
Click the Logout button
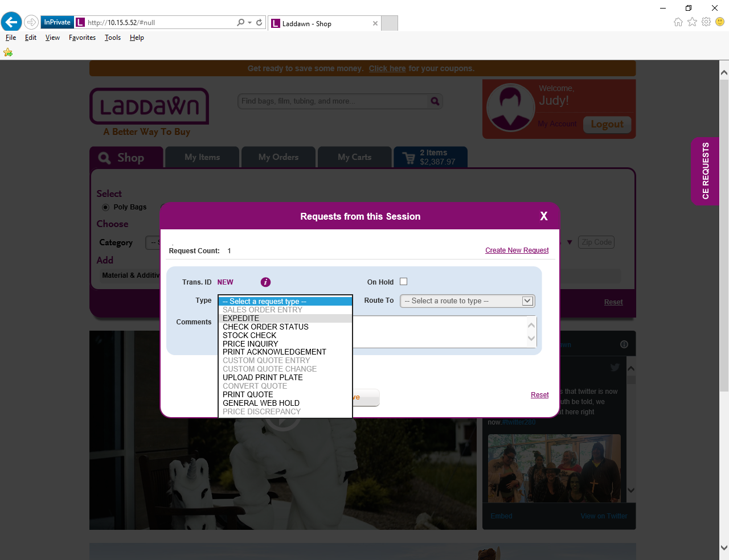[607, 124]
